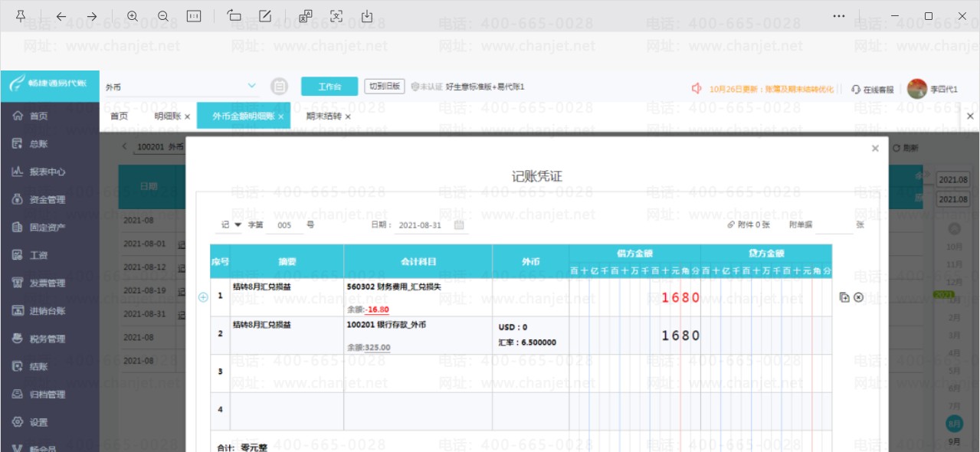The height and width of the screenshot is (452, 980).
Task: Click the voucher number field 005
Action: point(284,225)
